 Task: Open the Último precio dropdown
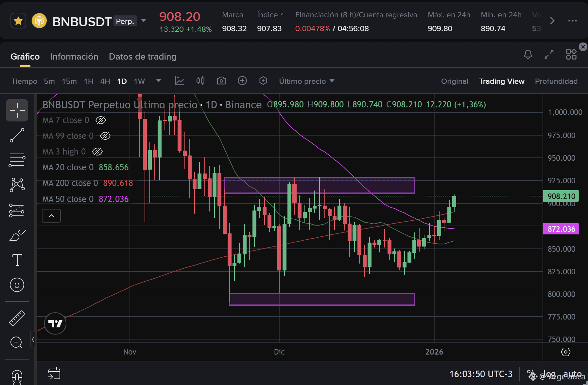307,81
